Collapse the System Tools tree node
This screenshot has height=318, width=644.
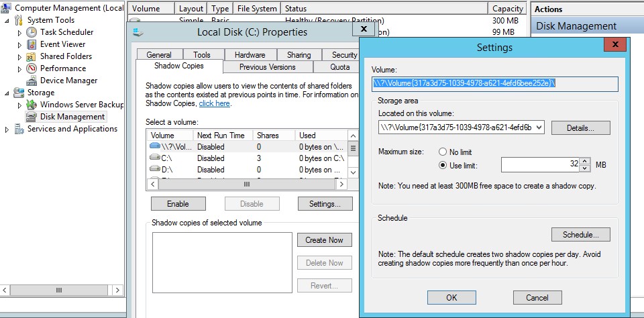click(x=7, y=20)
